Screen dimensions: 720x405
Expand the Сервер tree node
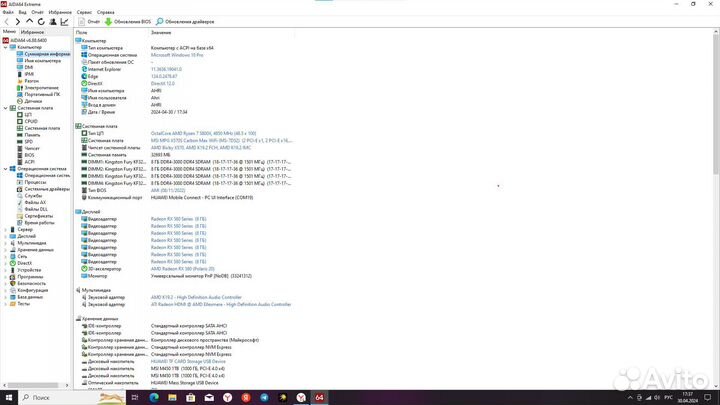pyautogui.click(x=6, y=230)
